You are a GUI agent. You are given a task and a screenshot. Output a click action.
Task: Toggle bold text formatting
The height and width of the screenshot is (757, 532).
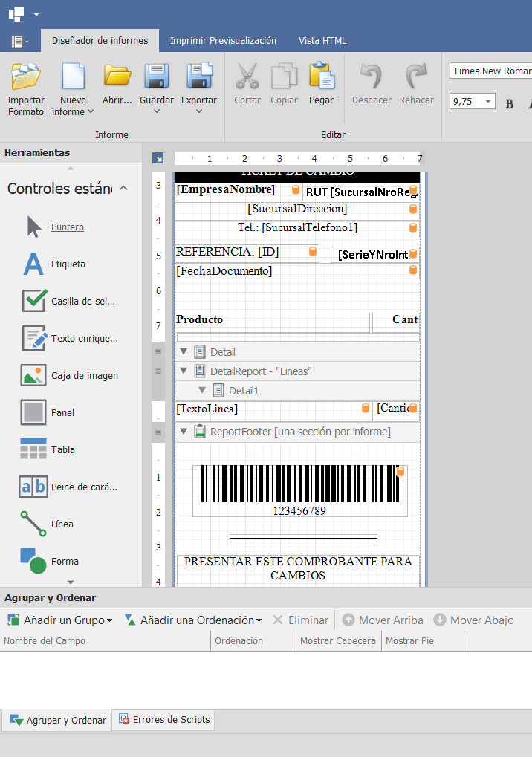[509, 103]
